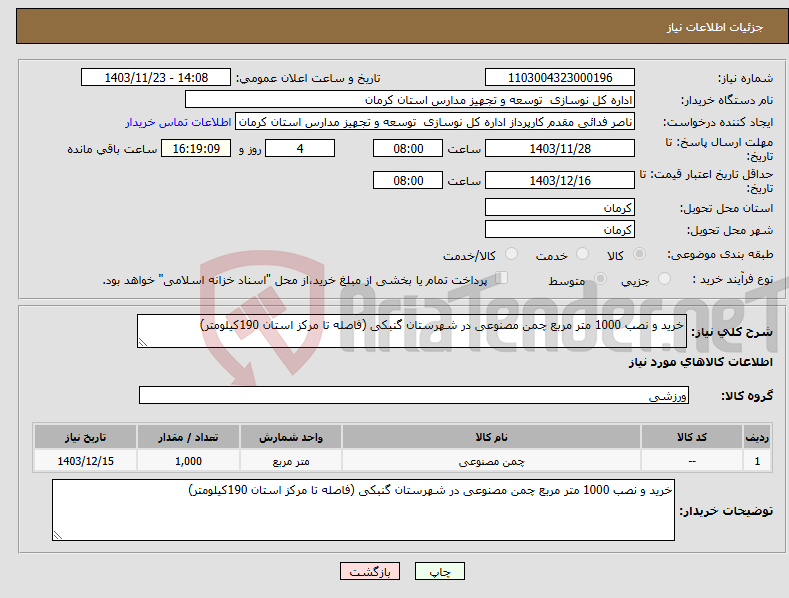Click the توضیحات خریدار text area
This screenshot has height=598, width=789.
click(363, 510)
